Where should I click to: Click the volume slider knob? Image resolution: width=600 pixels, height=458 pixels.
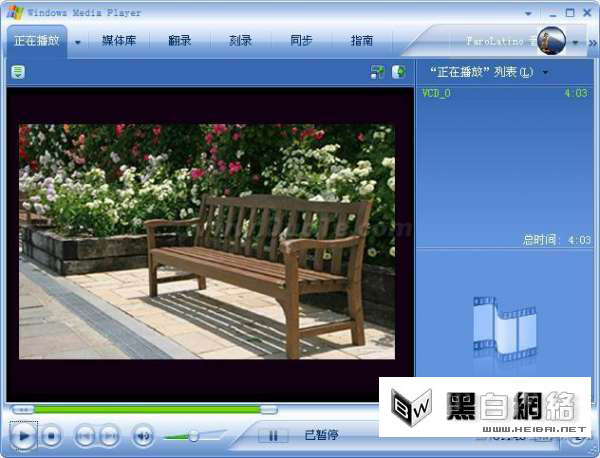(x=194, y=436)
